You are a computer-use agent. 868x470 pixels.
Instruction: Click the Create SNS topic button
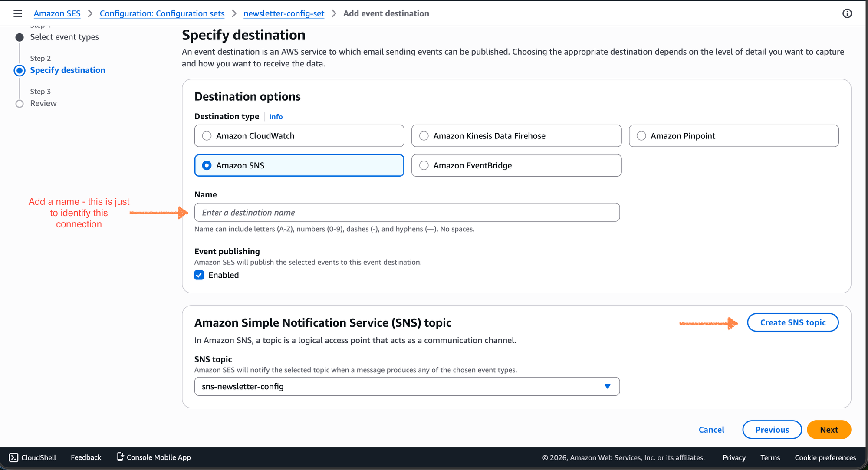point(792,322)
